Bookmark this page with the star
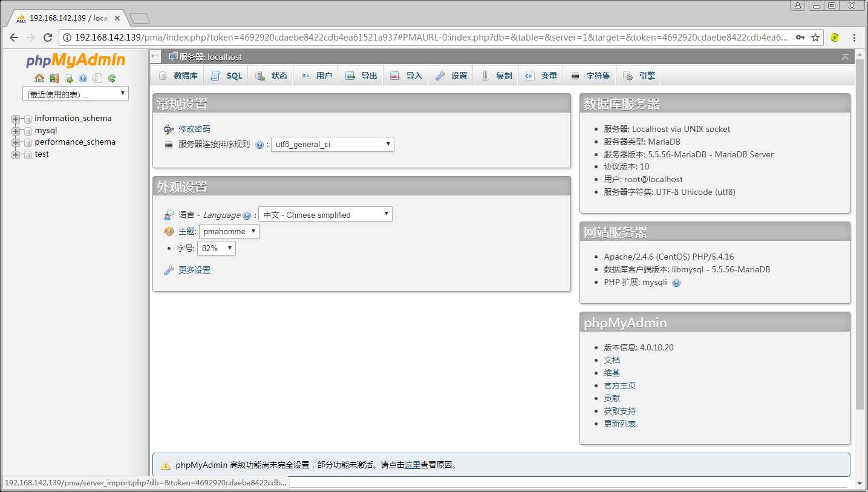Image resolution: width=868 pixels, height=492 pixels. click(x=815, y=38)
